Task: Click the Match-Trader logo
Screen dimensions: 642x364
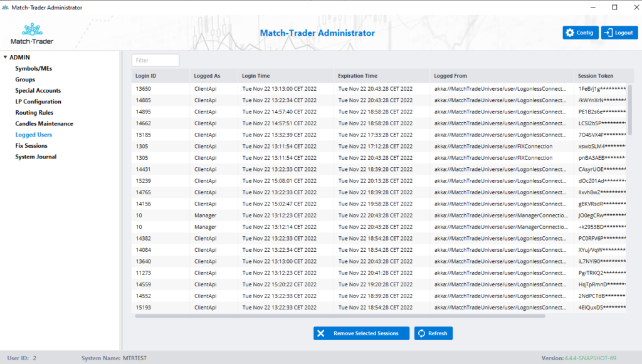Action: 32,34
